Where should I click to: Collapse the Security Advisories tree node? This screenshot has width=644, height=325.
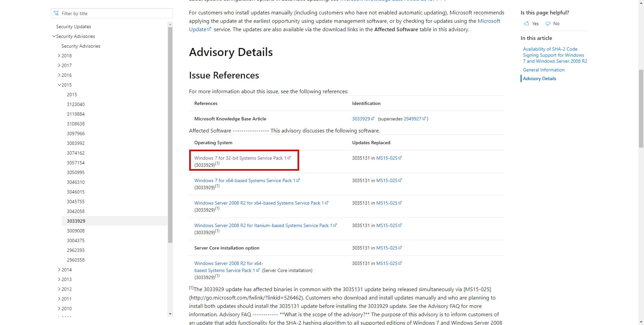click(x=54, y=36)
